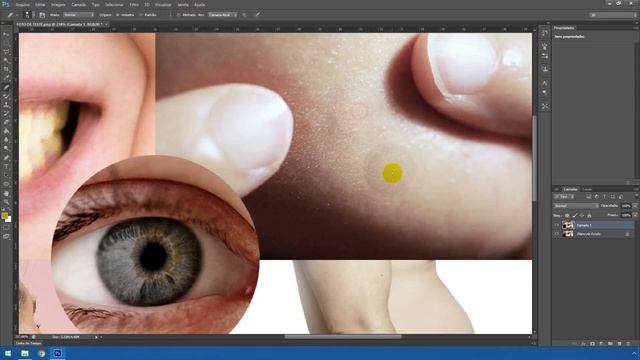
Task: Open the Preench. fill dropdown
Action: tap(635, 215)
